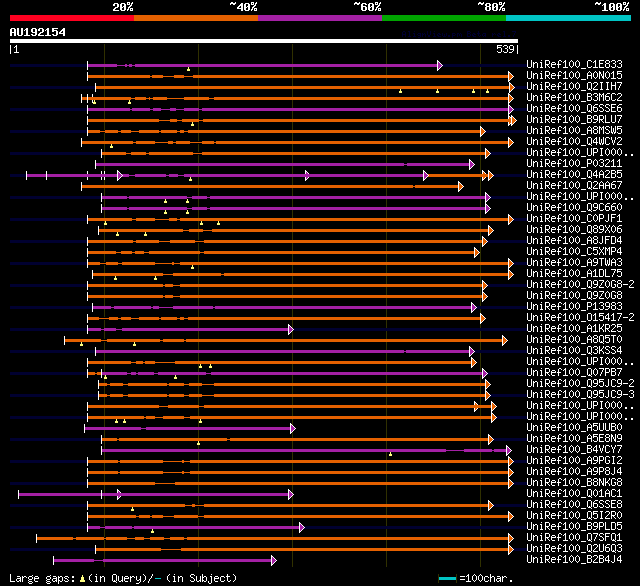Select the UniRef100_C5XMP4 label

click(574, 251)
